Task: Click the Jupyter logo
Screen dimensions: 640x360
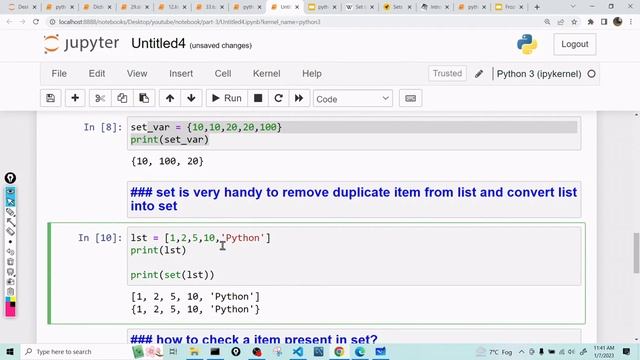Action: pyautogui.click(x=82, y=44)
